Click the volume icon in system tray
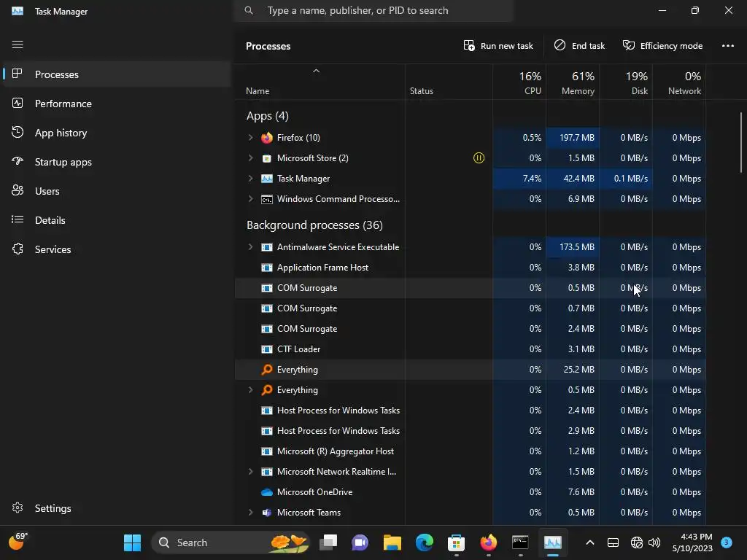The image size is (747, 560). [654, 542]
